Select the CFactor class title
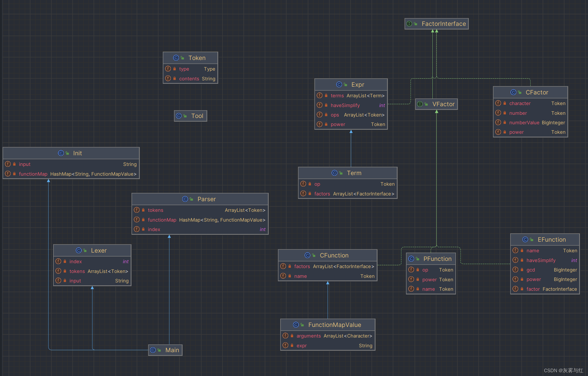The height and width of the screenshot is (376, 588). click(x=537, y=92)
